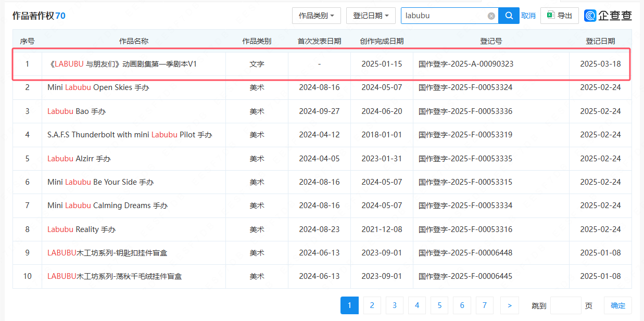Click first publication date 2024-08-23

319,229
